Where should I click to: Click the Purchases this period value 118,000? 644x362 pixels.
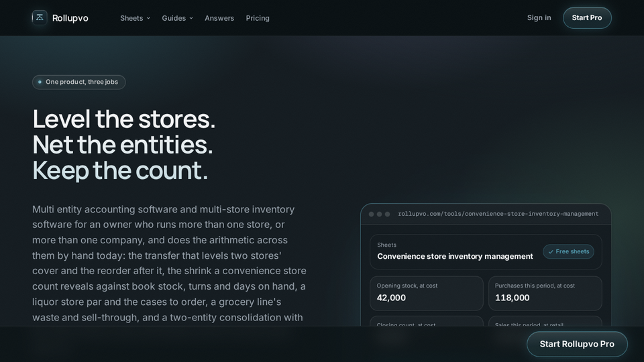(x=512, y=298)
